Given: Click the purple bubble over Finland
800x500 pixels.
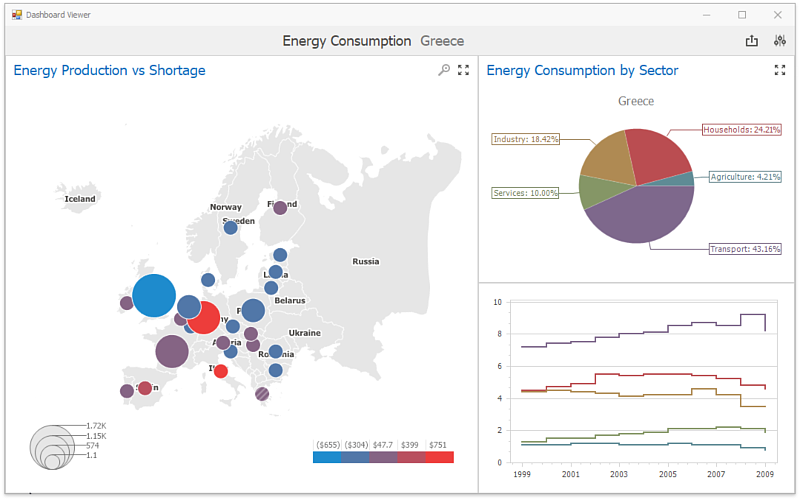Looking at the screenshot, I should click(280, 208).
